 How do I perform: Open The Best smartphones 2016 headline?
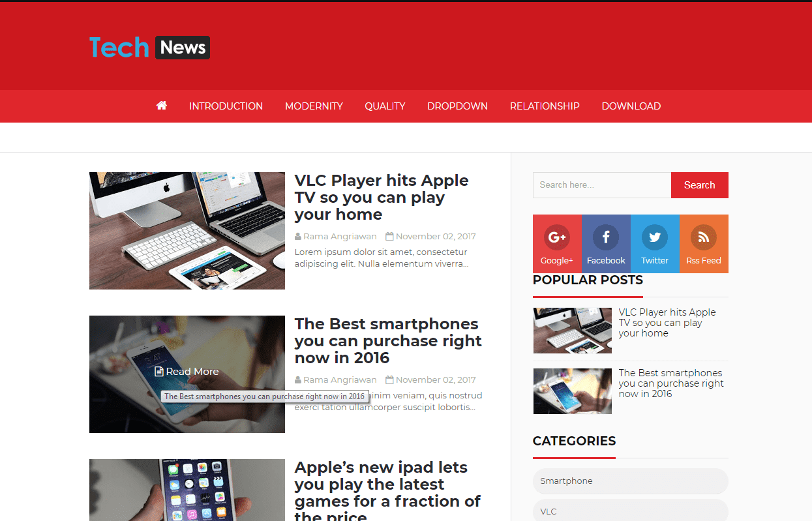[388, 341]
